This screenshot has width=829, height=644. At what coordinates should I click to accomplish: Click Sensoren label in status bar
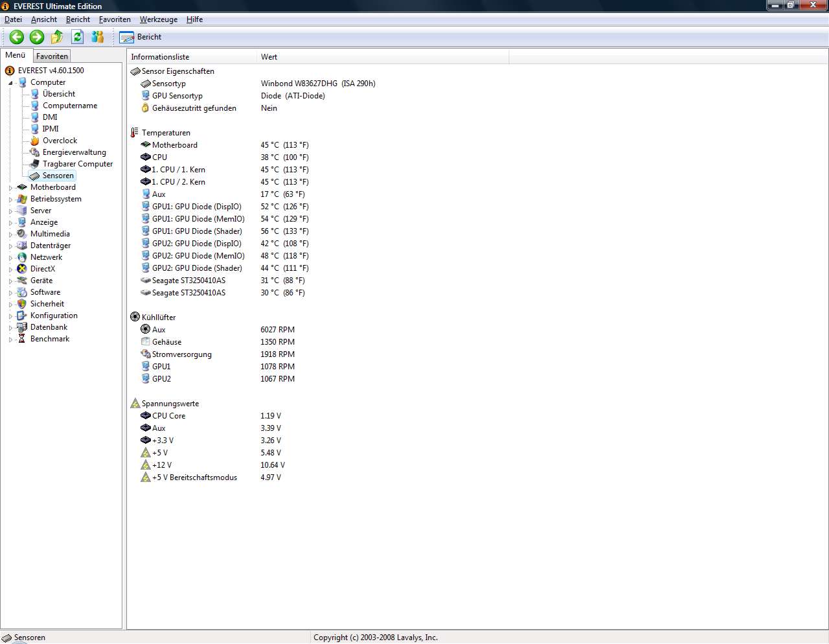30,638
